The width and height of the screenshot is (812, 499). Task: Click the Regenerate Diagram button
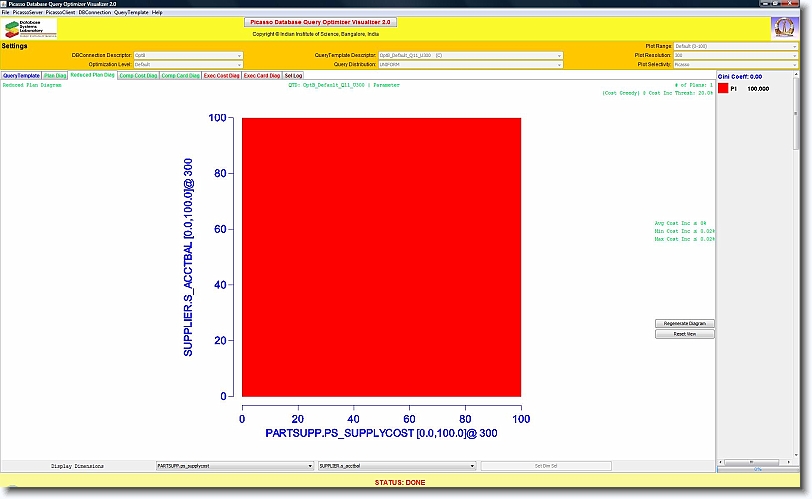pyautogui.click(x=685, y=324)
